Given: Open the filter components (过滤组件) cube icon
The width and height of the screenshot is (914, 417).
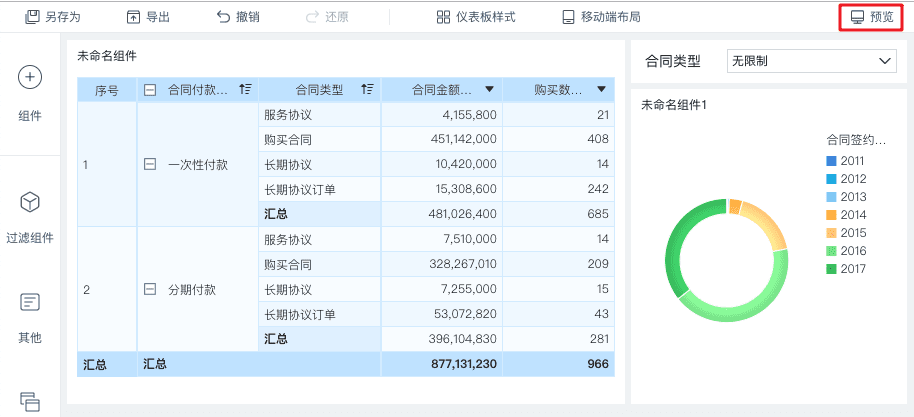Looking at the screenshot, I should (x=30, y=202).
